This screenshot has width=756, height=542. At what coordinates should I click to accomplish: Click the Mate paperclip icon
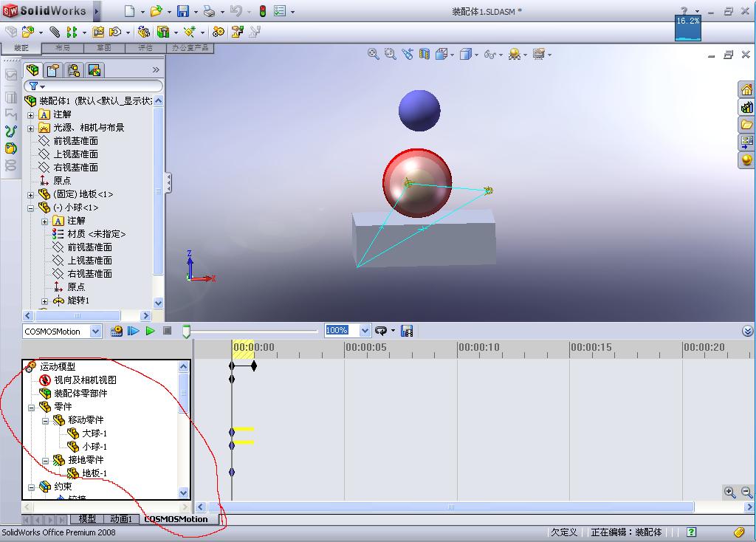[55, 32]
